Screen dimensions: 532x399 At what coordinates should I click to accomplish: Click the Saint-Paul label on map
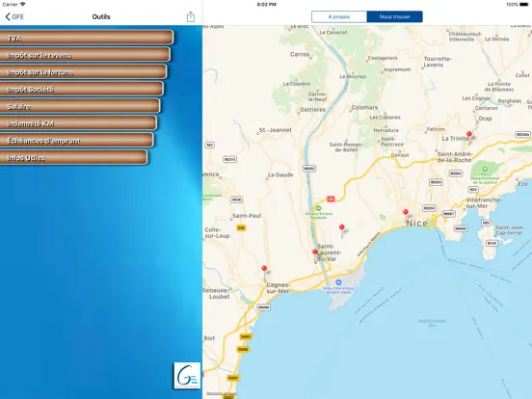[x=247, y=216]
